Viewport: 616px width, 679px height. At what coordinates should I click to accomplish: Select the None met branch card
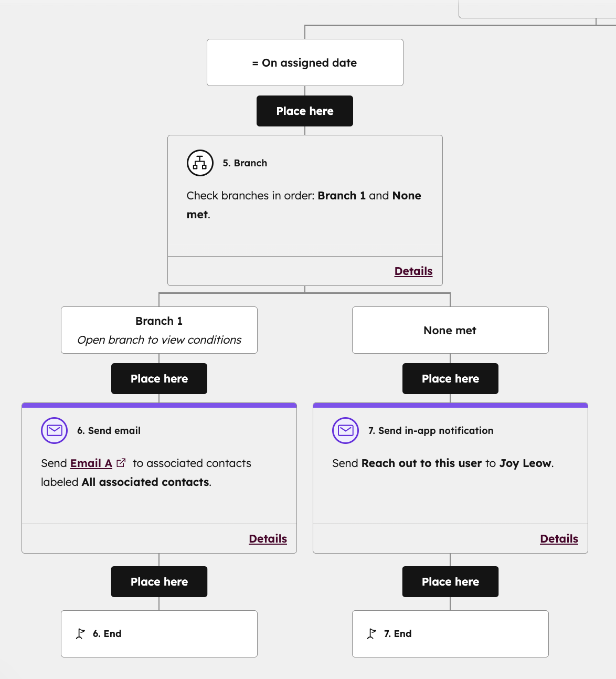point(450,330)
